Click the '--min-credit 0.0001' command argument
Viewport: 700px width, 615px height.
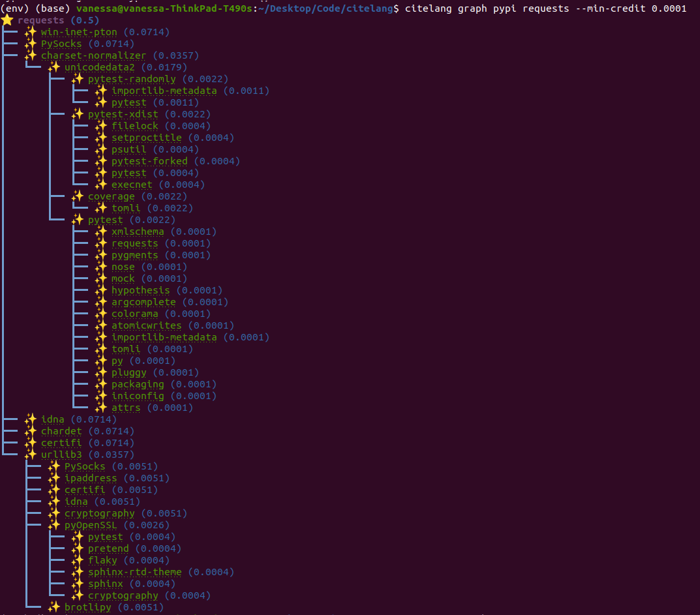631,8
